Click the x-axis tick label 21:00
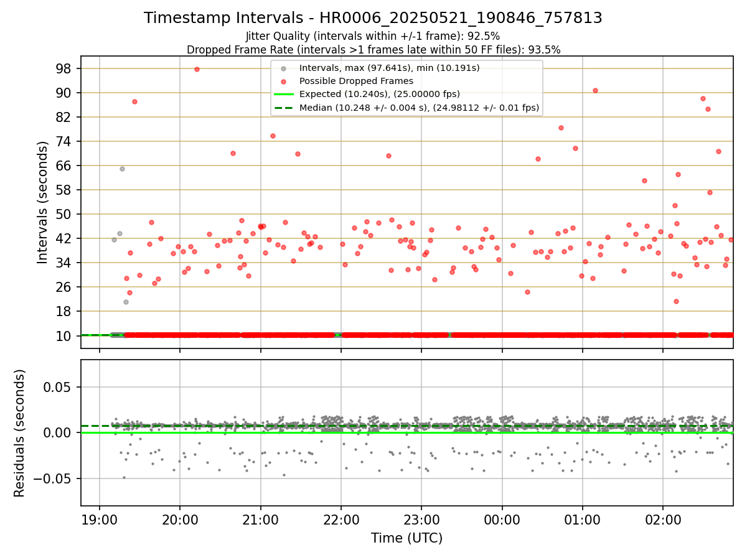Screen dimensions: 747x560 click(260, 519)
